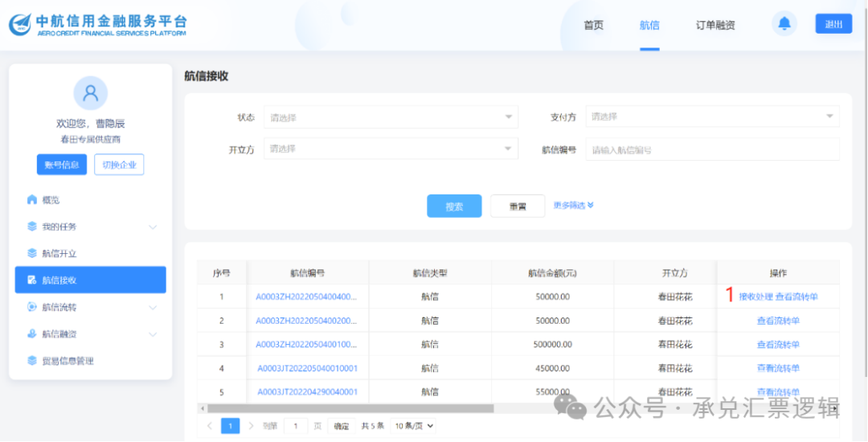
Task: Click 查看流转单 in row 2
Action: click(x=778, y=321)
